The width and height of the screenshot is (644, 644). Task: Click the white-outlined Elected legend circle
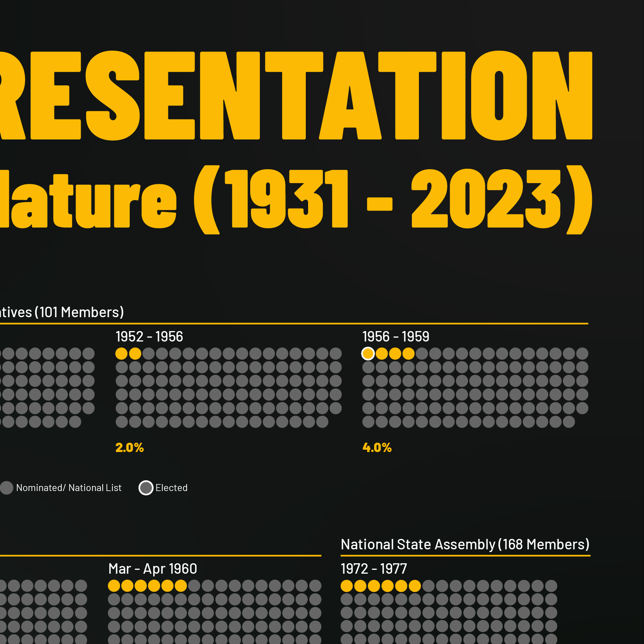pos(146,488)
